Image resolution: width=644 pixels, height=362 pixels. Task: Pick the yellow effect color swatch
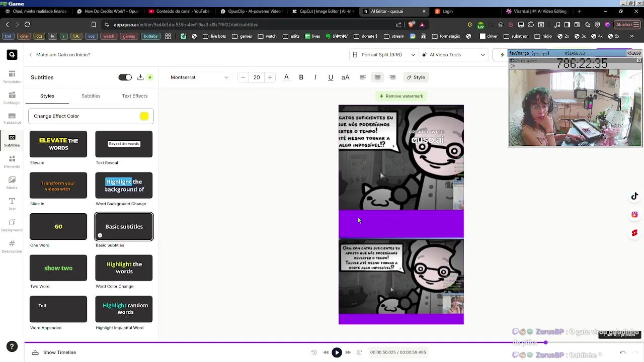144,116
